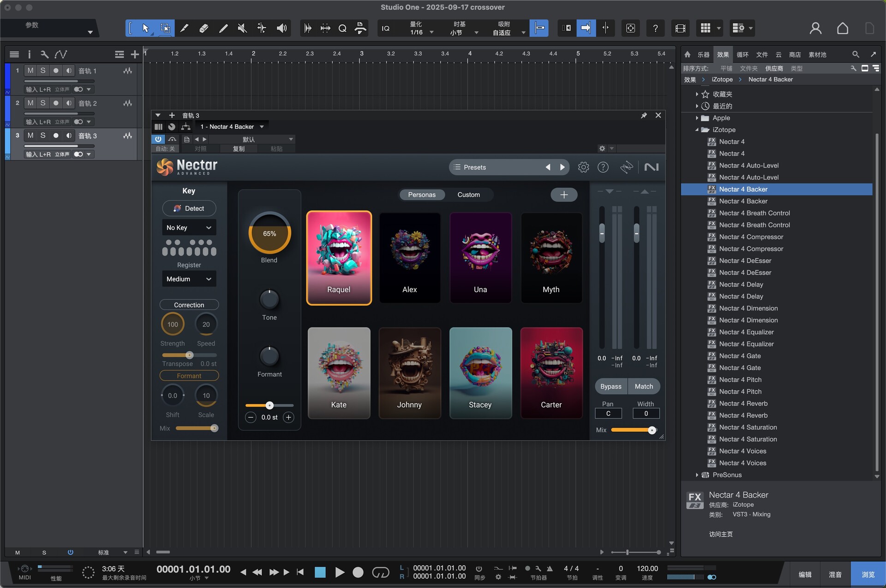Viewport: 886px width, 588px height.
Task: Open track inspector info icon
Action: (x=29, y=54)
